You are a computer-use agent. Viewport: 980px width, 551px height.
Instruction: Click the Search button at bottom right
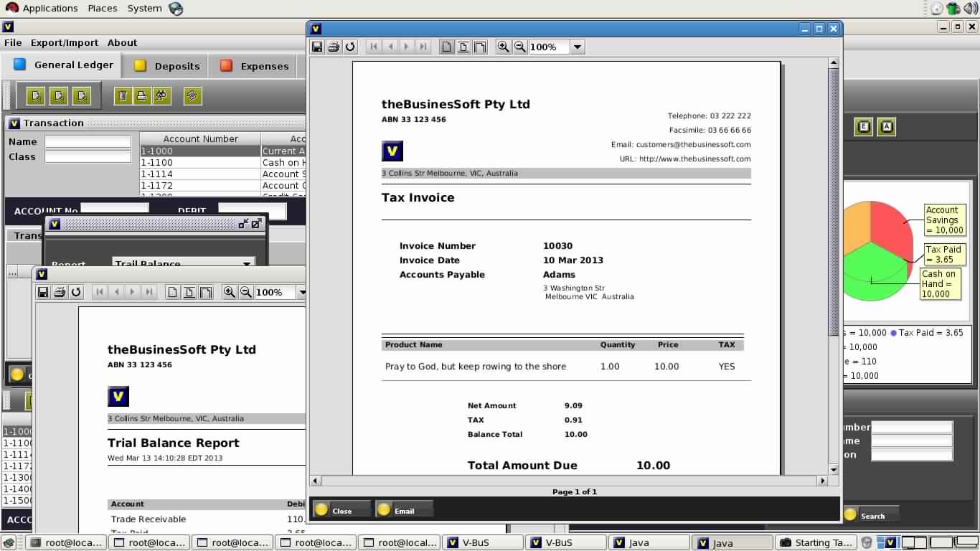pos(870,515)
